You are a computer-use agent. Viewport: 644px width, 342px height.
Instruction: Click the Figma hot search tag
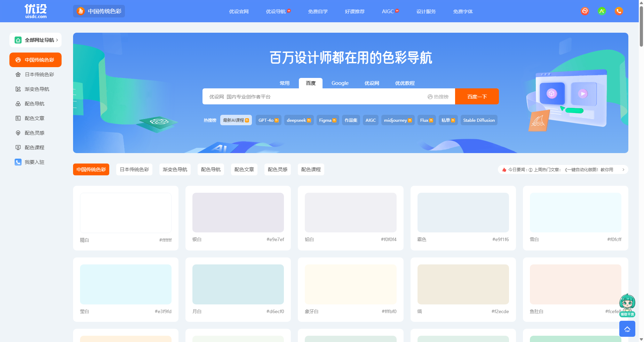point(328,120)
